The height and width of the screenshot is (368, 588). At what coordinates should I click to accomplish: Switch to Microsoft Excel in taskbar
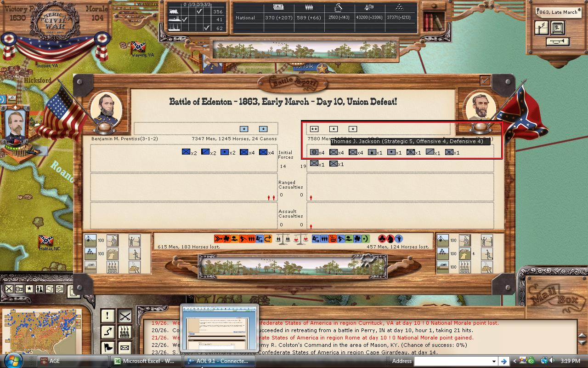click(144, 361)
